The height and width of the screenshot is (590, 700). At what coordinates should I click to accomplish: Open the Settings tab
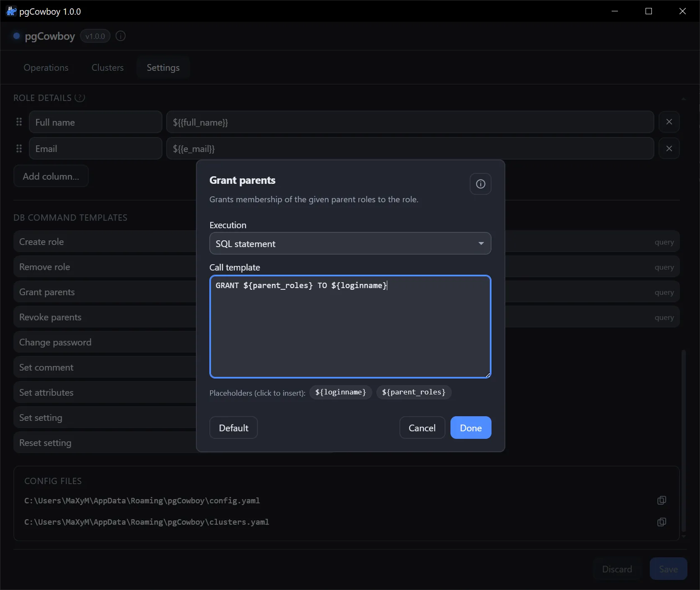coord(163,67)
